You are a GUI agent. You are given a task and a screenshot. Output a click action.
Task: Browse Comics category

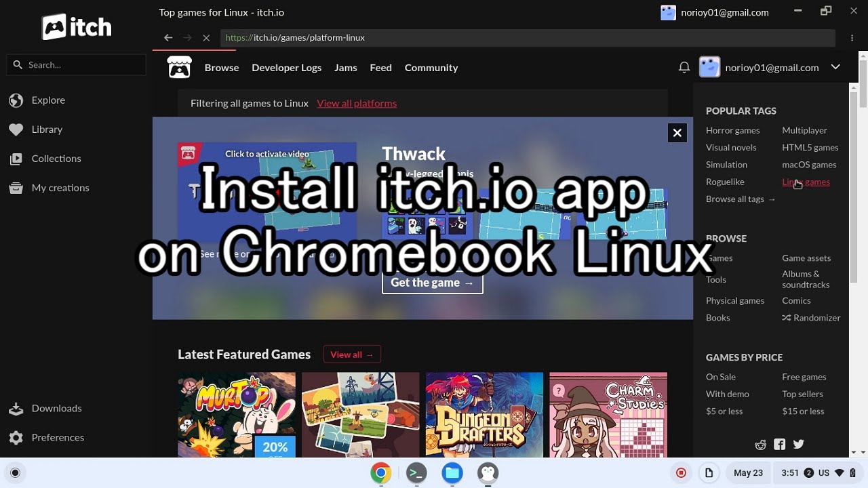[796, 301]
